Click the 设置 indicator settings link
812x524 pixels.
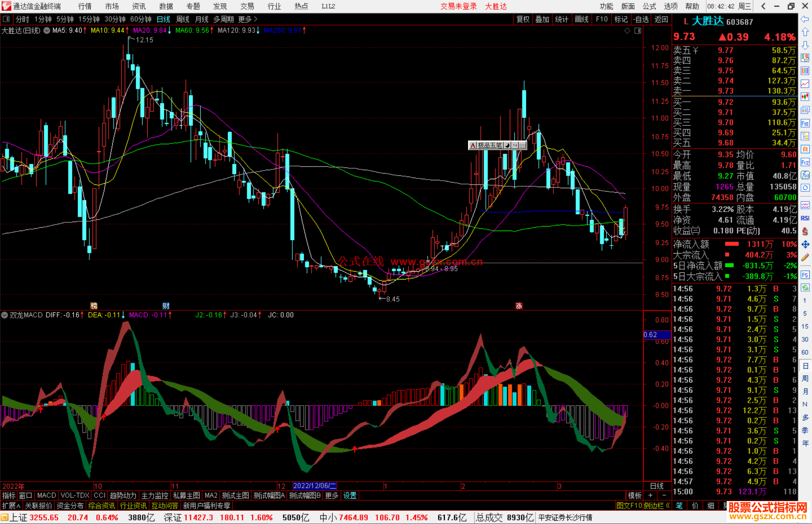click(x=350, y=495)
